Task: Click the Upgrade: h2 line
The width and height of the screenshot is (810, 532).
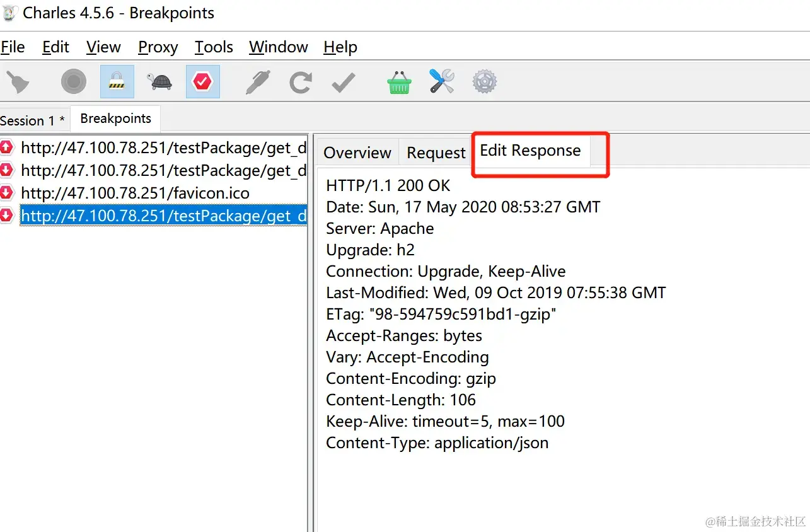Action: (x=370, y=250)
